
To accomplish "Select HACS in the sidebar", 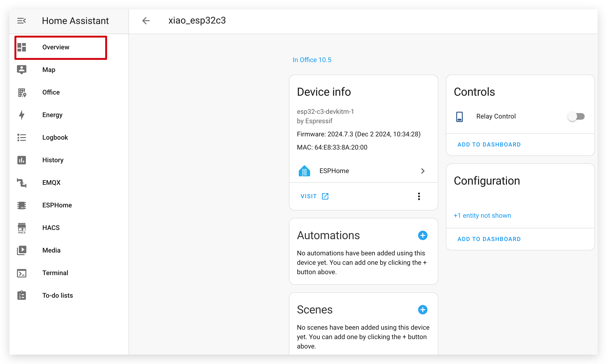I will [69, 228].
